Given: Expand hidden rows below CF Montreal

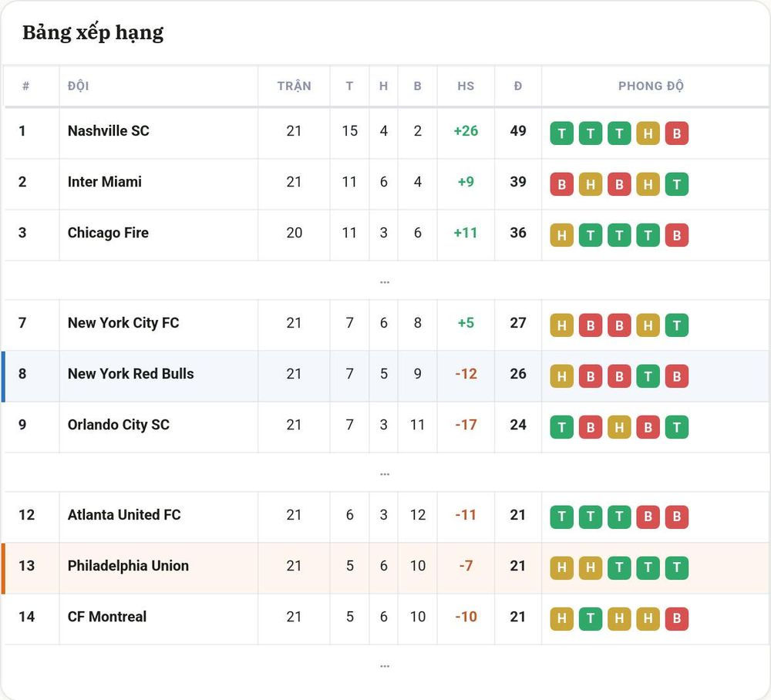Looking at the screenshot, I should (385, 666).
